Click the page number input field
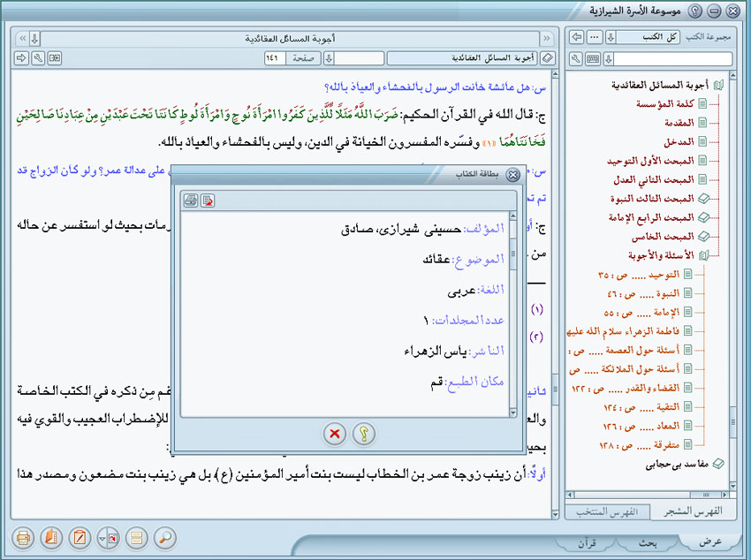Screen dimensions: 751x560 pyautogui.click(x=277, y=58)
